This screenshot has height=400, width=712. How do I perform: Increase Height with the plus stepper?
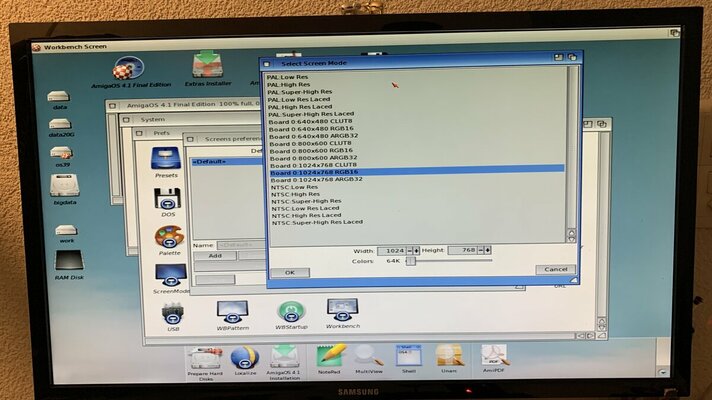pos(488,250)
